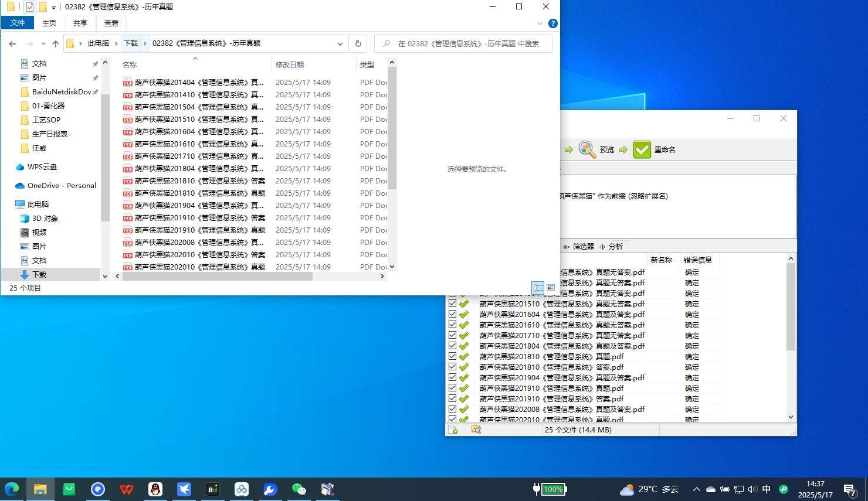
Task: Expand the breadcrumb chevron after 此电脑
Action: pyautogui.click(x=116, y=43)
